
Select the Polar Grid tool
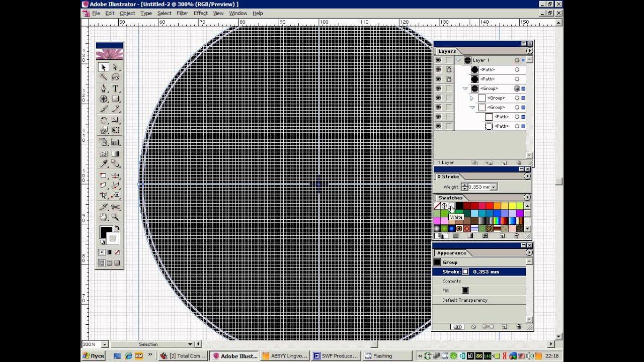tap(104, 99)
